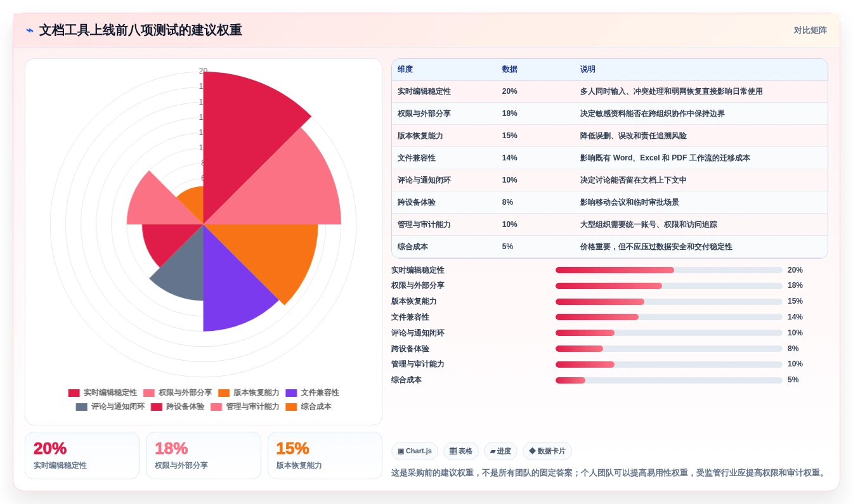853x504 pixels.
Task: Click the page title 文档工具上线前八项测试的建议权重
Action: point(141,30)
